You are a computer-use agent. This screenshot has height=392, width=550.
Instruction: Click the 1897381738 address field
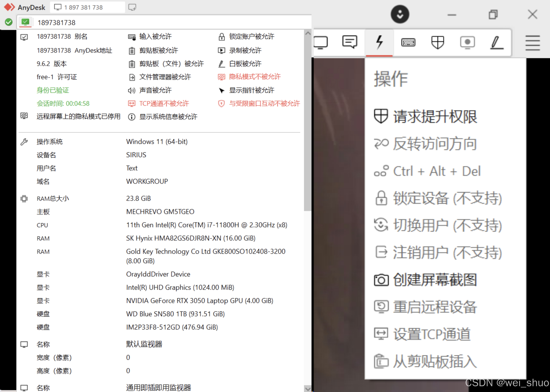(x=56, y=23)
